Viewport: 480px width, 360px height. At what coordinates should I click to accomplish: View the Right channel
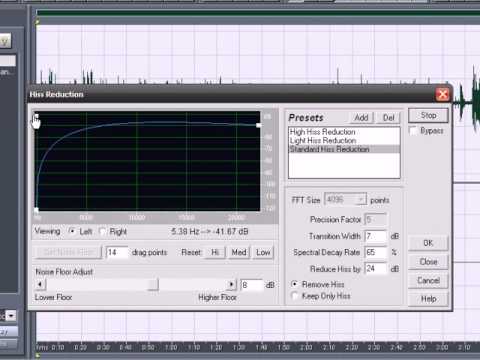(102, 231)
